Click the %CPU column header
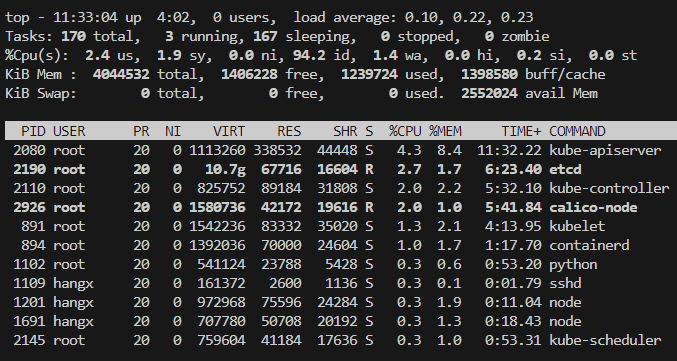This screenshot has width=677, height=361. 405,131
